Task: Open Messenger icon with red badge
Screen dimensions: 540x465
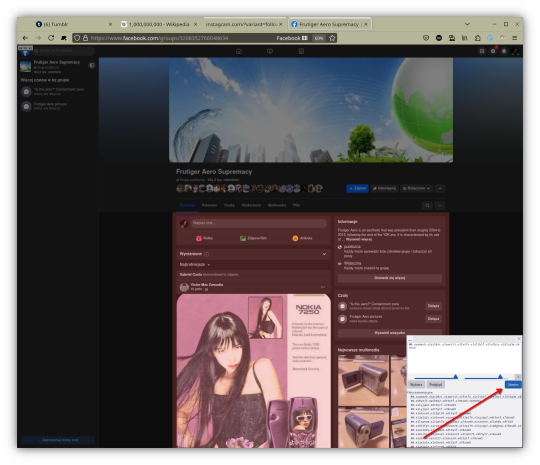Action: pos(493,51)
